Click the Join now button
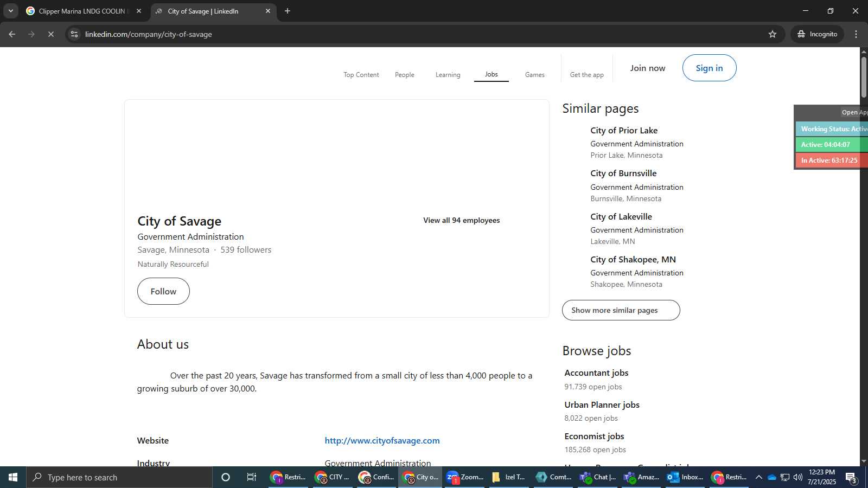868x488 pixels. coord(648,68)
